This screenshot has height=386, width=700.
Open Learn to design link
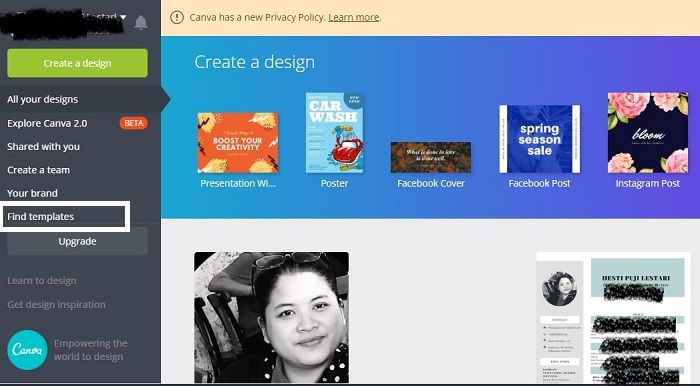42,281
